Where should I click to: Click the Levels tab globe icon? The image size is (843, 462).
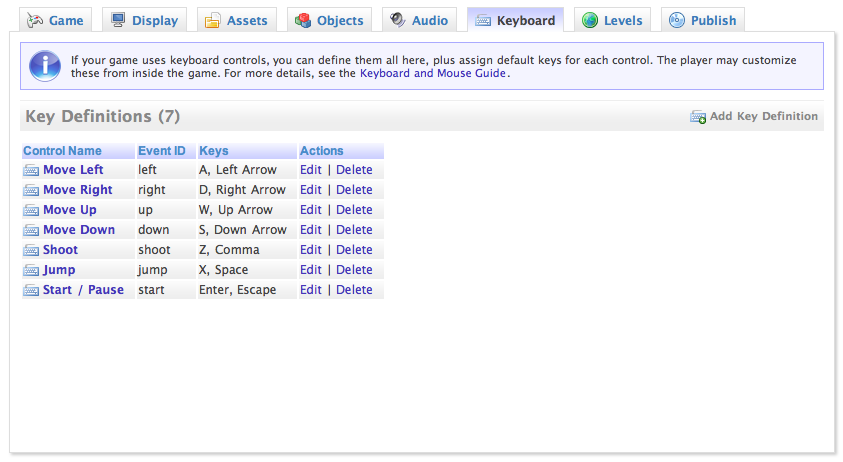[x=590, y=20]
